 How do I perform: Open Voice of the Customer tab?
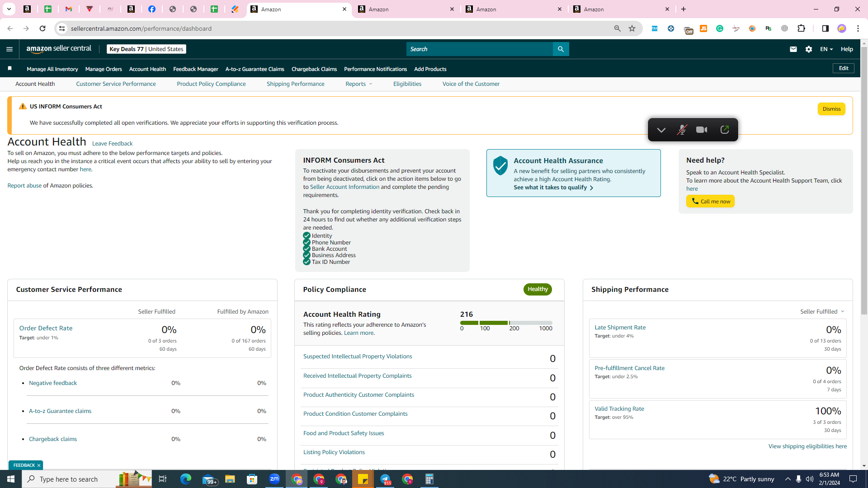pos(471,84)
